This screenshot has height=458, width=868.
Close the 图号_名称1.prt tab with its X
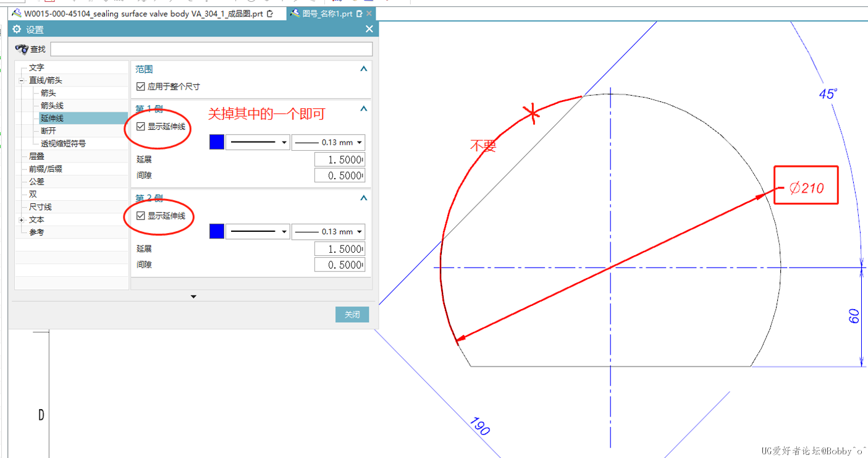click(x=369, y=13)
